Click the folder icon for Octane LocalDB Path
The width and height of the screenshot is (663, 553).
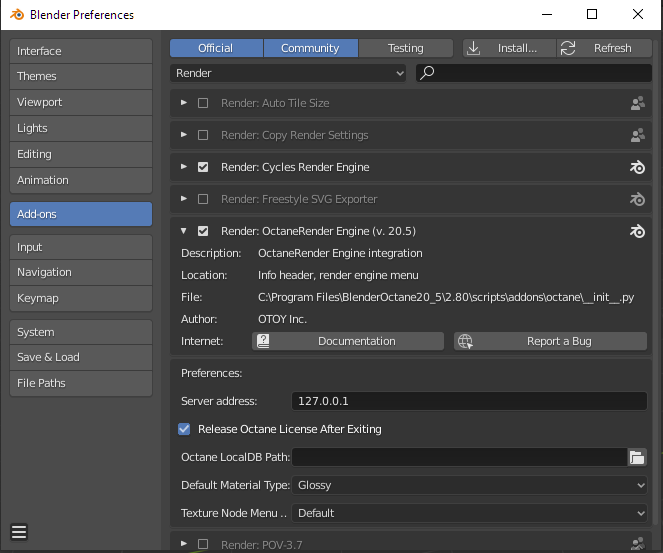coord(637,457)
